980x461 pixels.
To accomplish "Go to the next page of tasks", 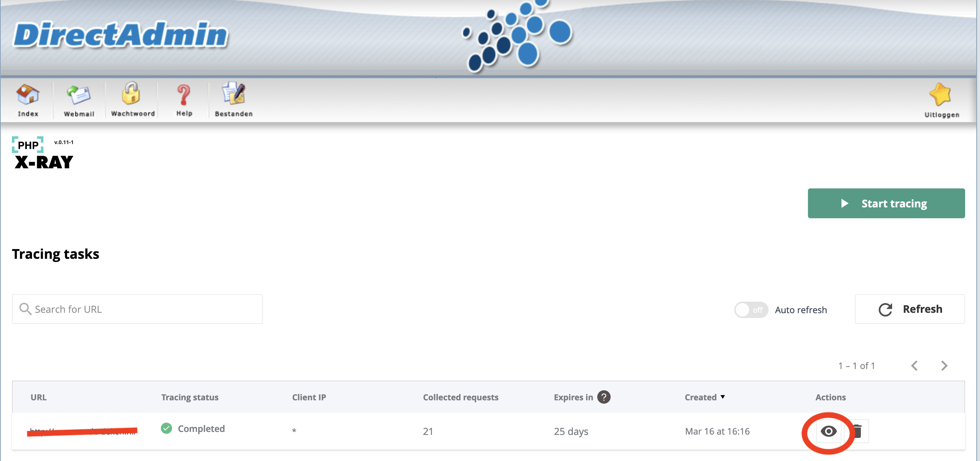I will pos(944,366).
